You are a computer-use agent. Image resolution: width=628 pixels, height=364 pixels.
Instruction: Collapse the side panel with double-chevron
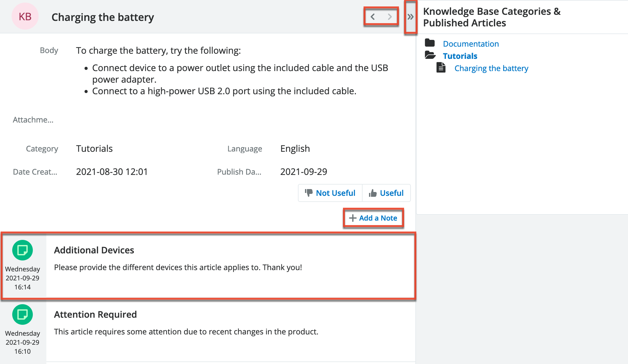click(x=410, y=17)
